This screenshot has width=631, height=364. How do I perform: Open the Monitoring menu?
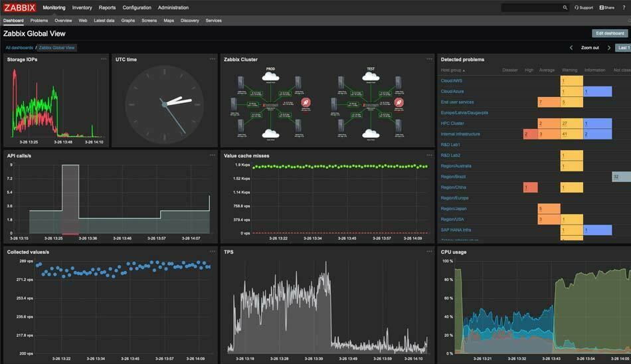tap(54, 8)
